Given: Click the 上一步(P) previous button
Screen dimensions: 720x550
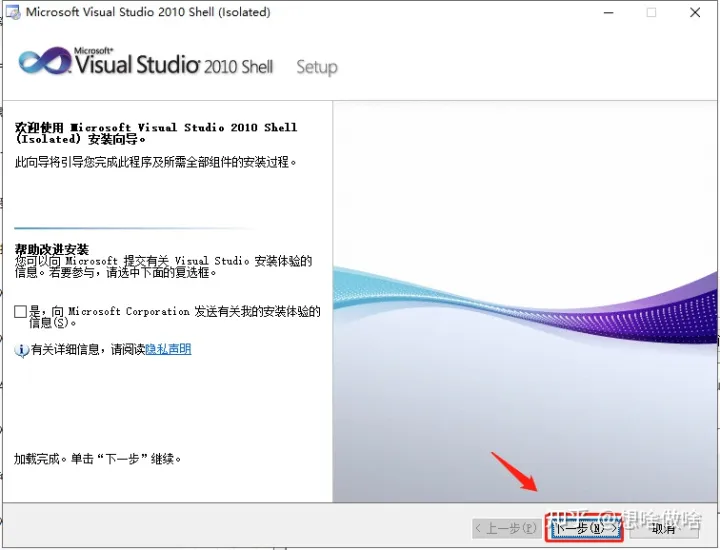Looking at the screenshot, I should [507, 528].
